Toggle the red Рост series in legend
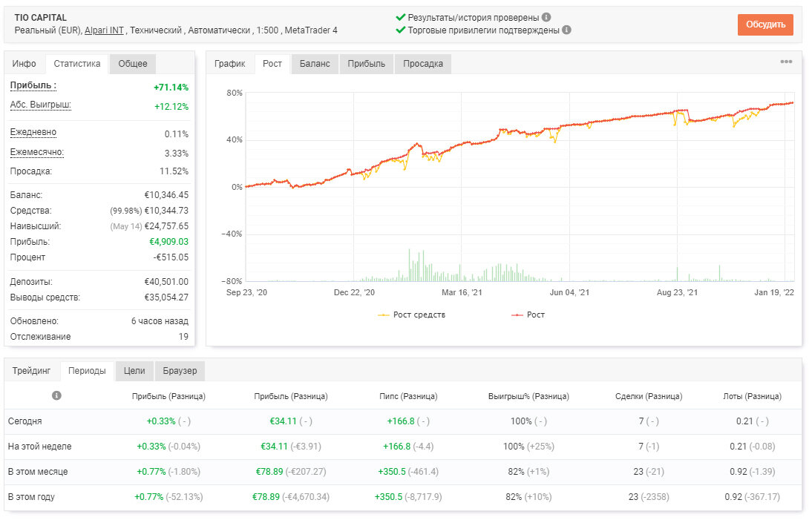 [x=528, y=315]
